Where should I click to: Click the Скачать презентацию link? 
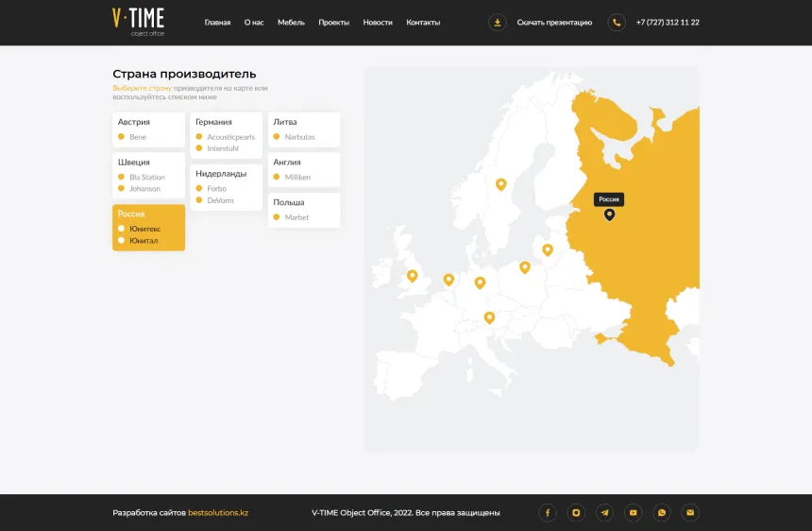(x=554, y=23)
